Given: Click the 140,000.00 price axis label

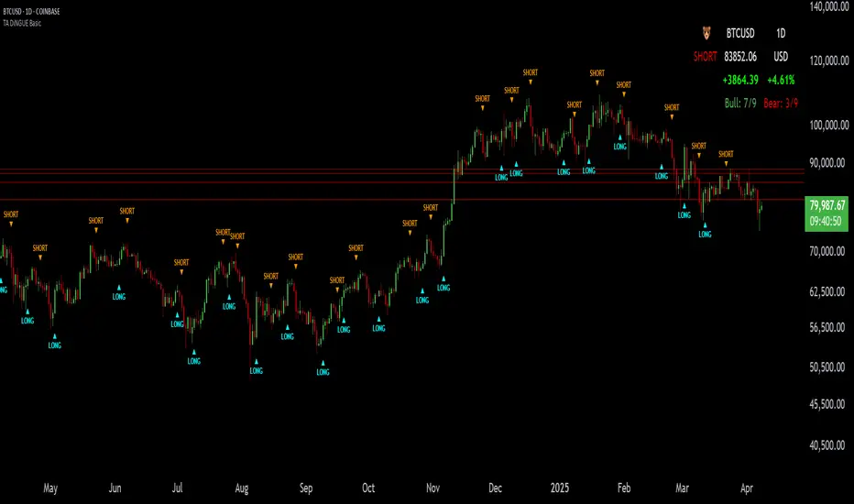Looking at the screenshot, I should click(x=829, y=6).
